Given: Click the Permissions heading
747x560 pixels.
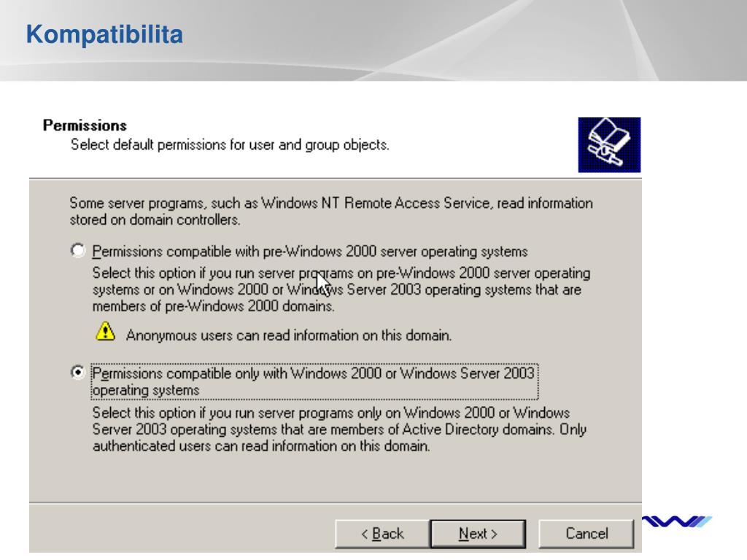Looking at the screenshot, I should (x=85, y=125).
